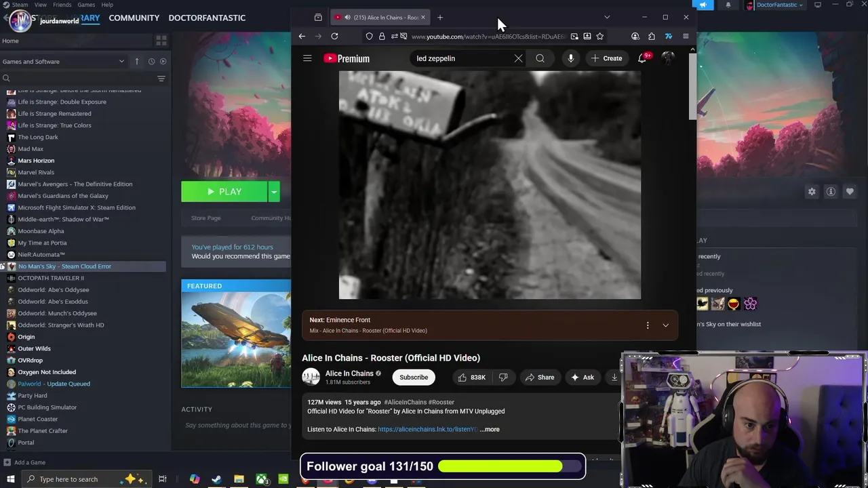Open Help menu in Steam
The image size is (868, 488).
(x=107, y=5)
